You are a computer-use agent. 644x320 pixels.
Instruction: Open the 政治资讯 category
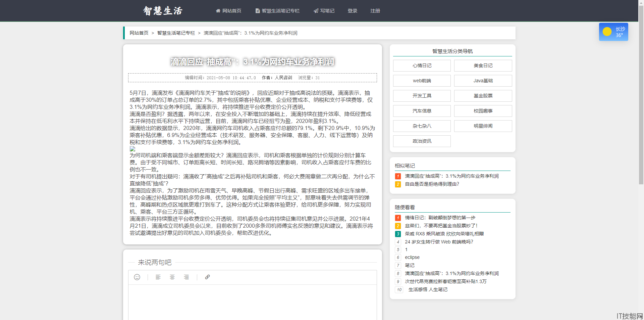coord(422,141)
